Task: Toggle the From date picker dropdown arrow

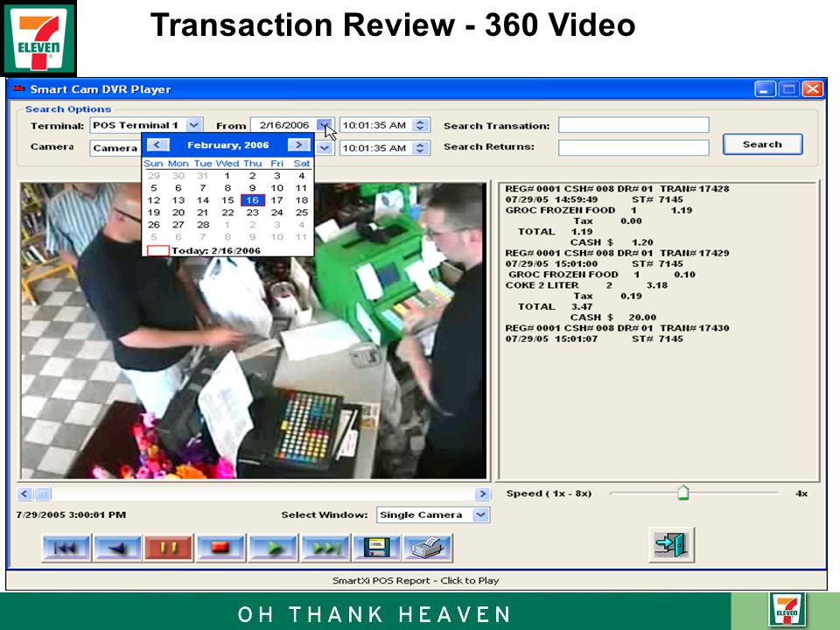Action: 324,125
